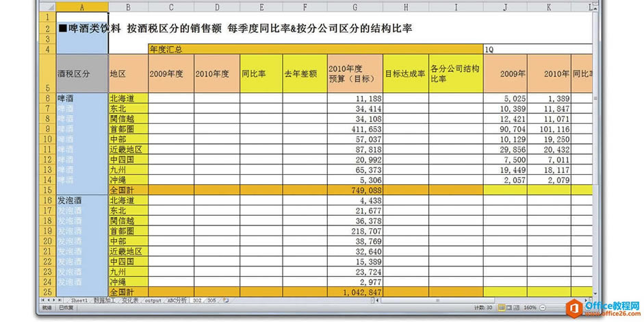Click the zoom out minus button
The height and width of the screenshot is (322, 644).
(x=542, y=308)
